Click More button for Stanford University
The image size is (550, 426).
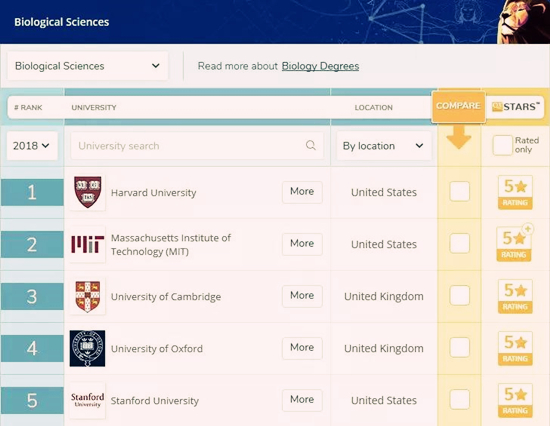pos(302,400)
